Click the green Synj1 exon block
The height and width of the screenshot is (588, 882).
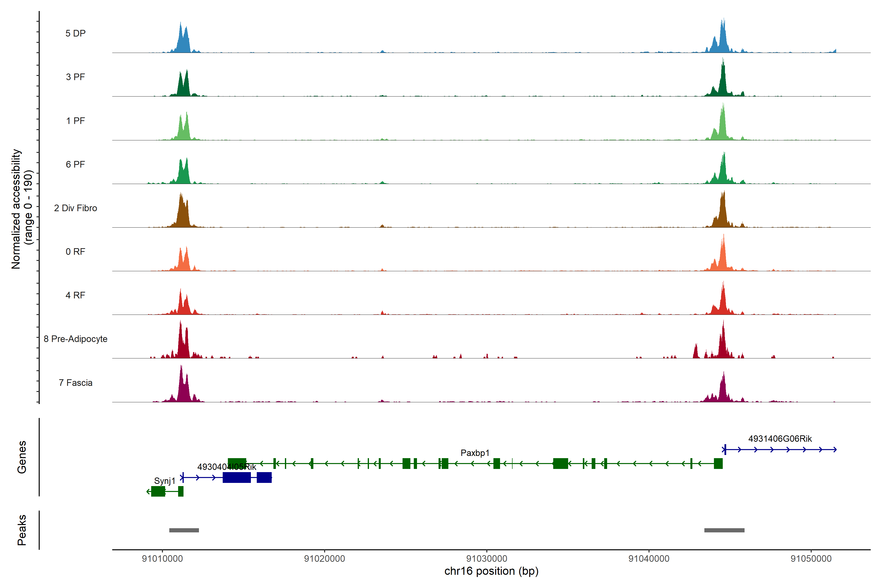coord(158,491)
